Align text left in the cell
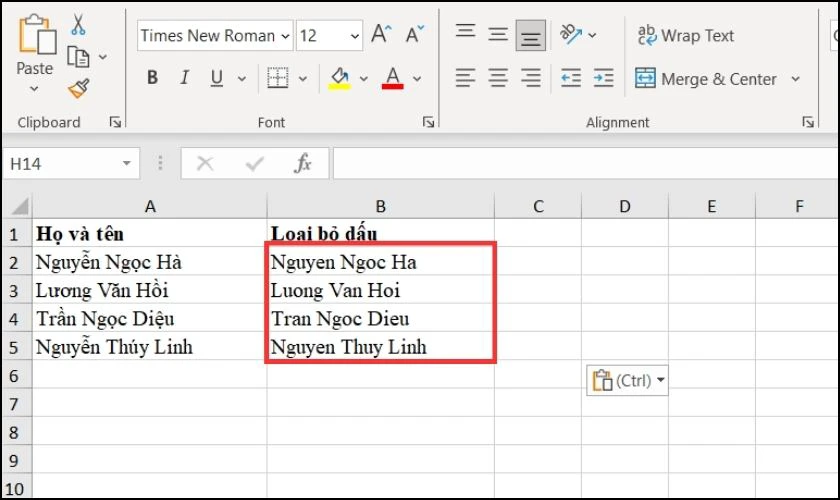 coord(465,78)
